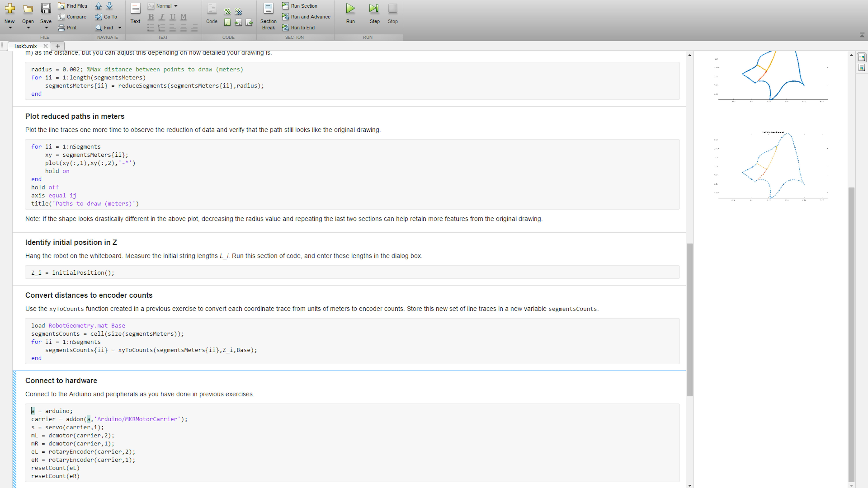Click the 'Plot reduced paths in meters' heading
The image size is (868, 488).
click(75, 116)
